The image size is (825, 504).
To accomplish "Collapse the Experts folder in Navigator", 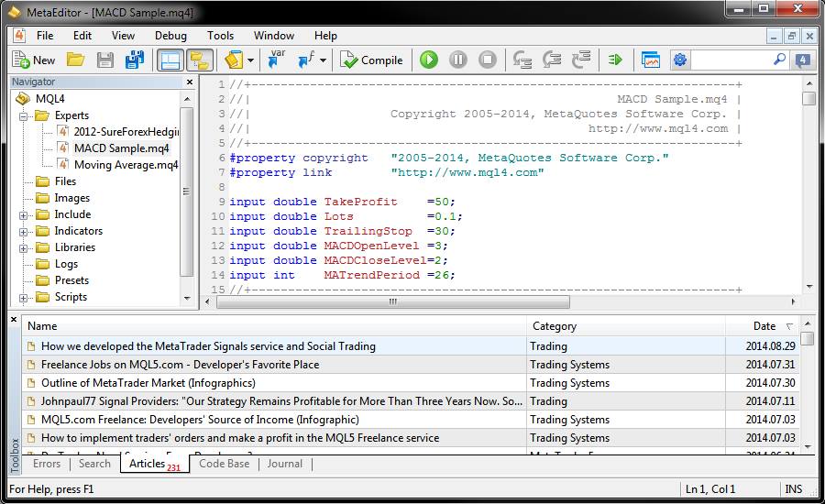I will pos(24,115).
